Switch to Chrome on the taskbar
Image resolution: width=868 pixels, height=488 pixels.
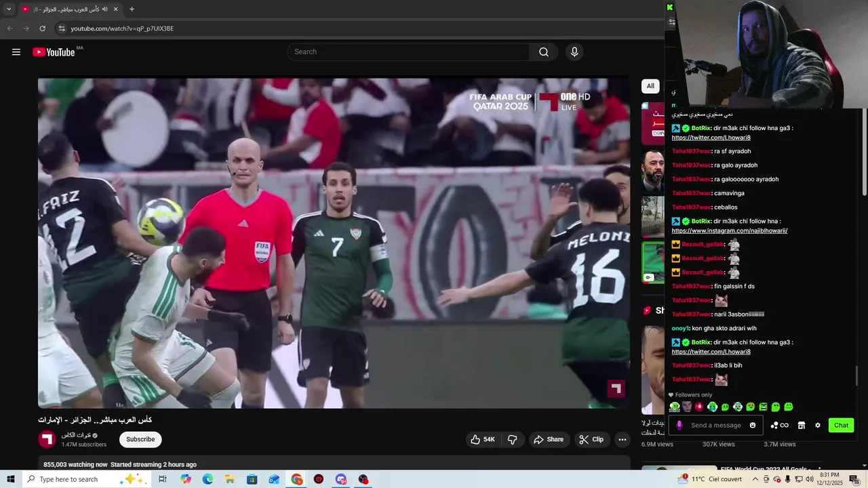pos(297,479)
